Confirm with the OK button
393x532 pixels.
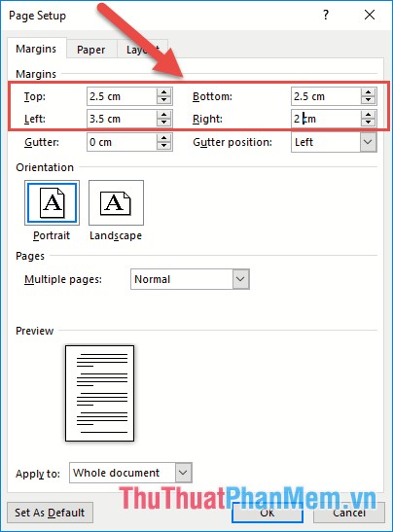pyautogui.click(x=268, y=513)
